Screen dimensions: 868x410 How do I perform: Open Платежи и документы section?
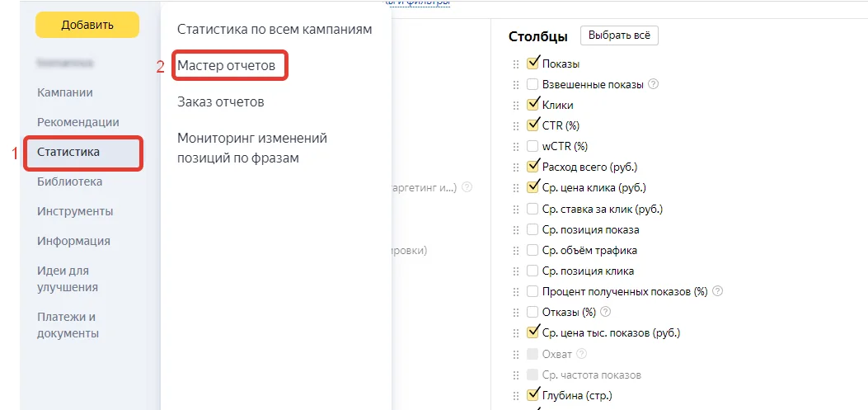[68, 325]
